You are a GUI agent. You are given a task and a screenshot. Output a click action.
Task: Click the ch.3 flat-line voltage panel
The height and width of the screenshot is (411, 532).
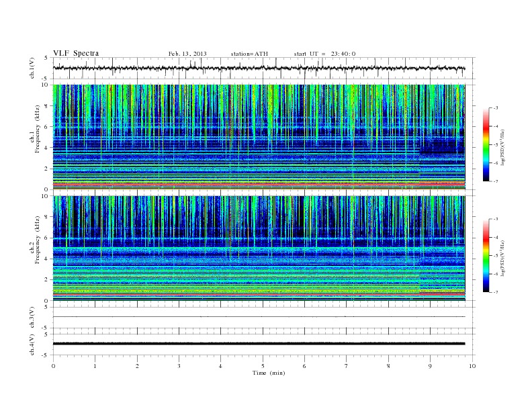click(264, 318)
